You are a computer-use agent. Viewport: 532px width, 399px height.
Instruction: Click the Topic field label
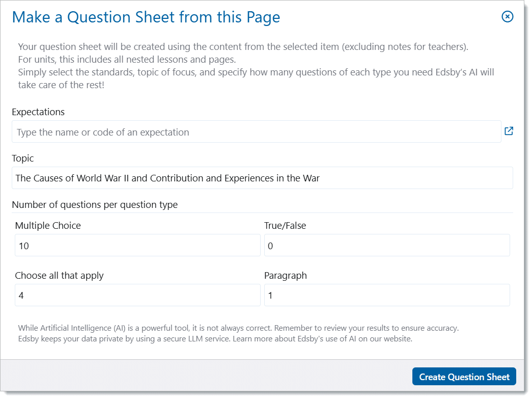coord(23,158)
